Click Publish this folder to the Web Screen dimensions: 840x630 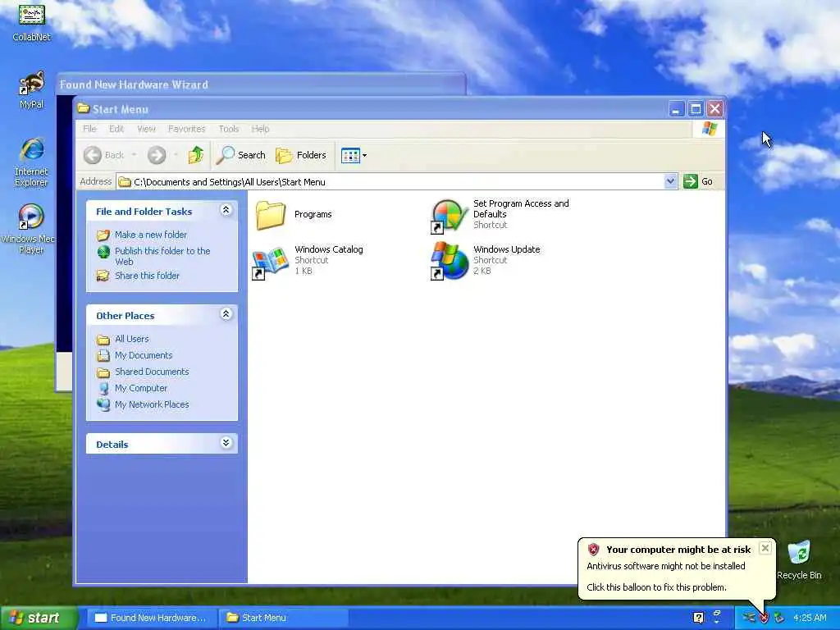pos(162,256)
